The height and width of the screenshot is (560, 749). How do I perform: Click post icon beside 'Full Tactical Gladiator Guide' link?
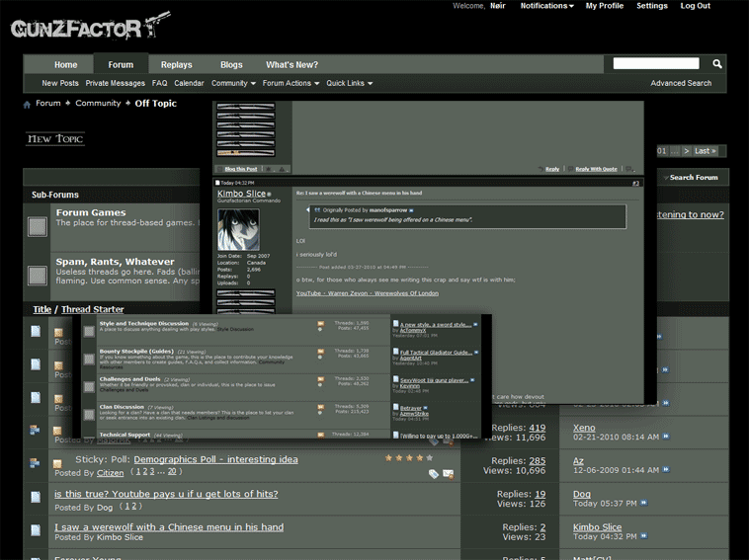pyautogui.click(x=395, y=352)
